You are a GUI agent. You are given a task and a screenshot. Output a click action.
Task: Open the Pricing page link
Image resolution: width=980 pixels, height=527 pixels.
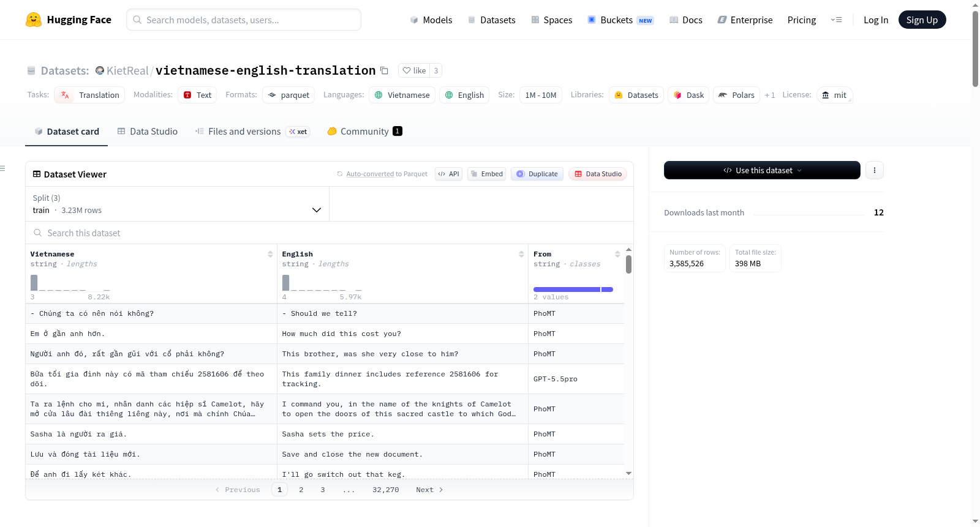click(x=802, y=20)
